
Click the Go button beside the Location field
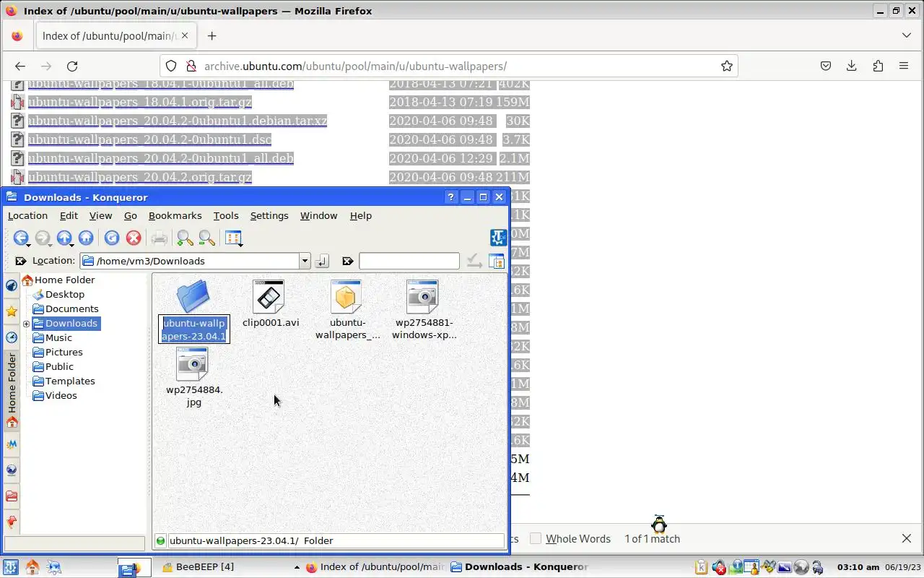(x=322, y=261)
